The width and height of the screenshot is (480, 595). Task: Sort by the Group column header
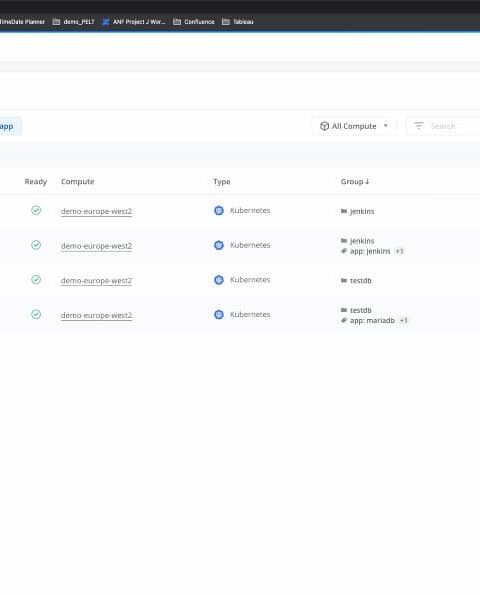[x=355, y=182]
